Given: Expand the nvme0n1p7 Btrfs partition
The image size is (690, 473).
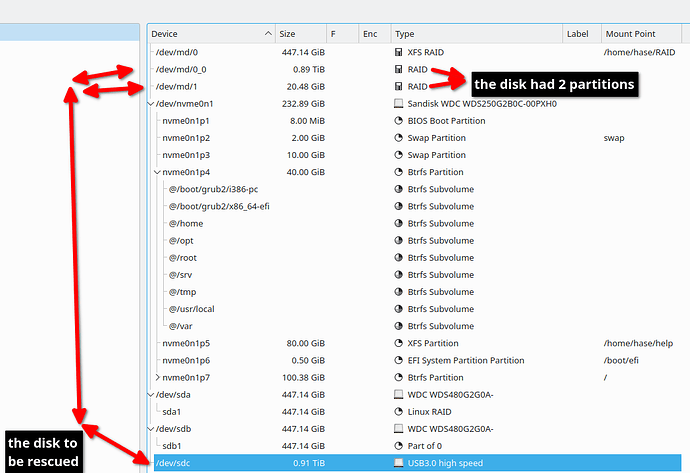Looking at the screenshot, I should 158,378.
